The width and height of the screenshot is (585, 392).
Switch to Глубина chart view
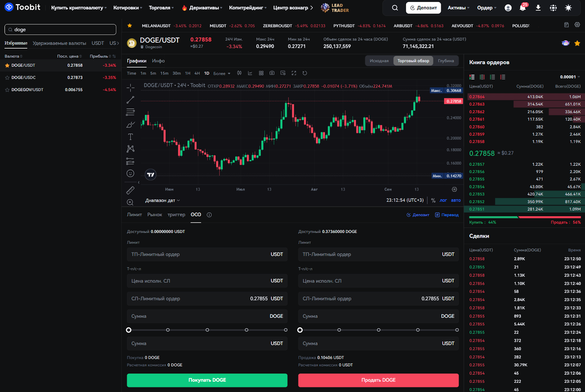pyautogui.click(x=446, y=61)
